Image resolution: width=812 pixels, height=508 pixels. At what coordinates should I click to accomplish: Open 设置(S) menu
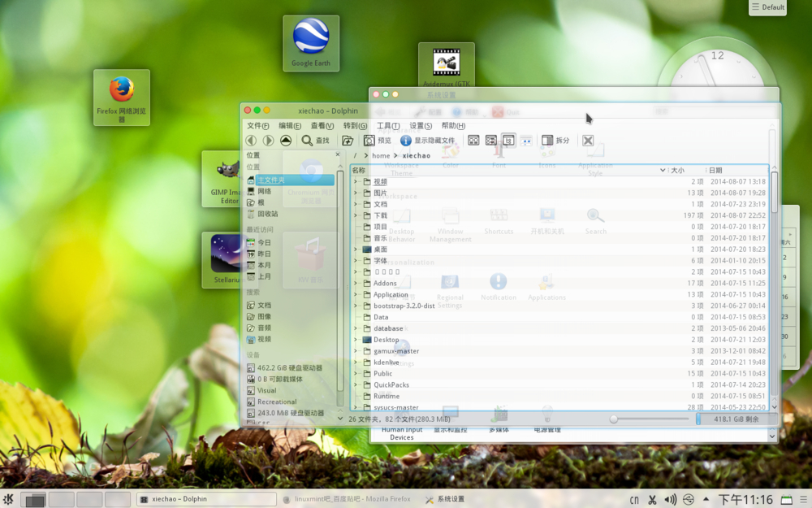point(421,125)
